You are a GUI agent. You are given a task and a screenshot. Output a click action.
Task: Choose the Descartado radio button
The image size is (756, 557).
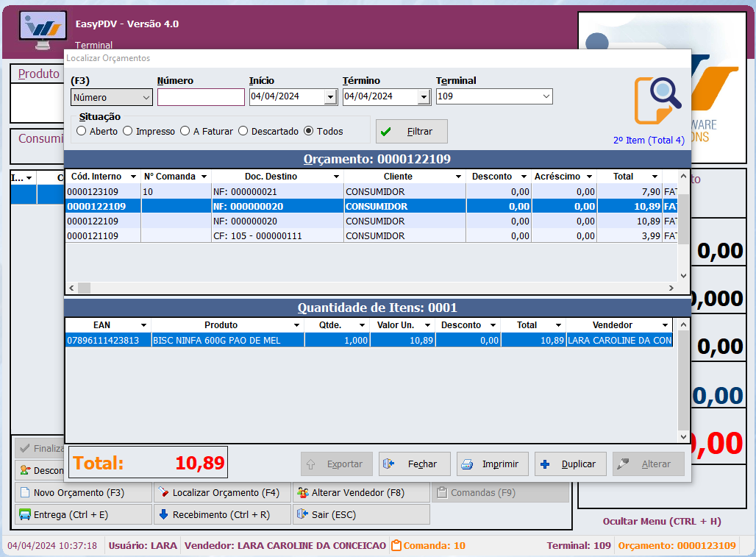coord(243,131)
